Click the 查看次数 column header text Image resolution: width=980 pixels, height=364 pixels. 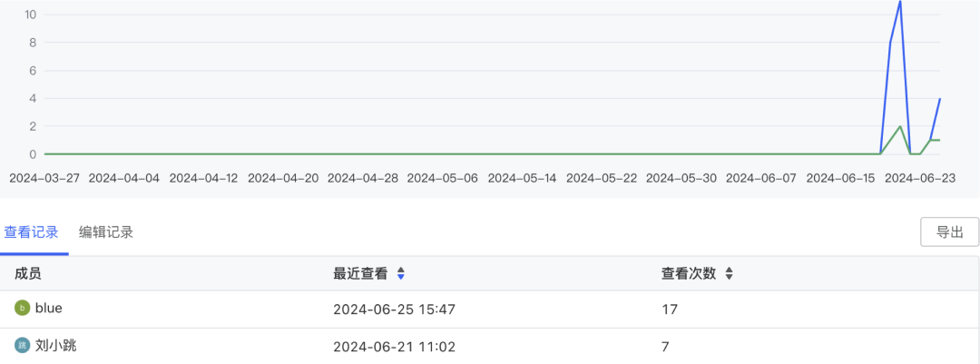click(x=689, y=274)
